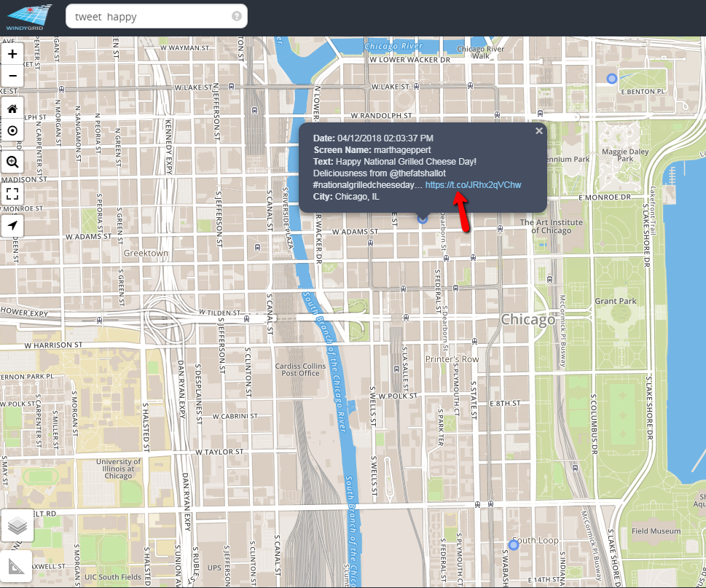Close the tweet popup
The height and width of the screenshot is (588, 706).
539,131
